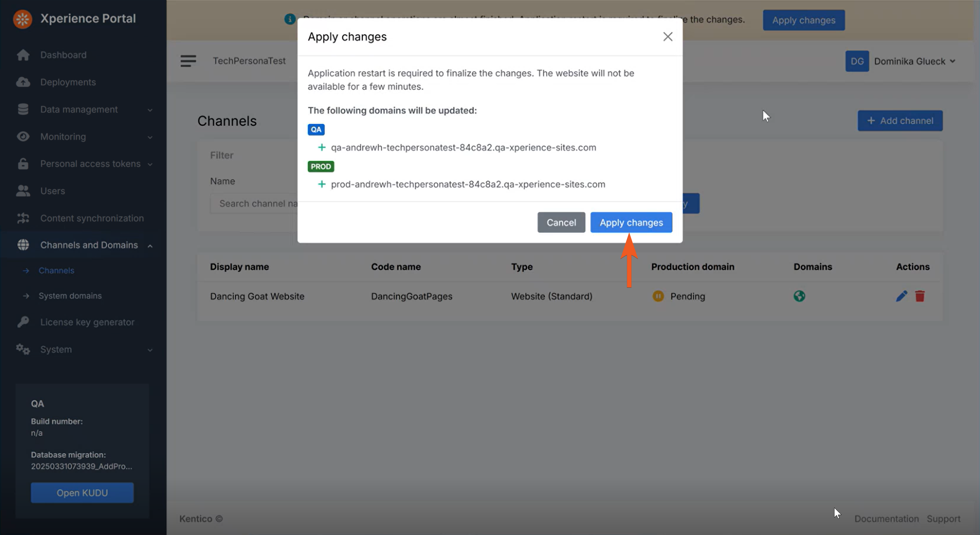Viewport: 980px width, 535px height.
Task: Click the Open KUDU button
Action: [82, 492]
